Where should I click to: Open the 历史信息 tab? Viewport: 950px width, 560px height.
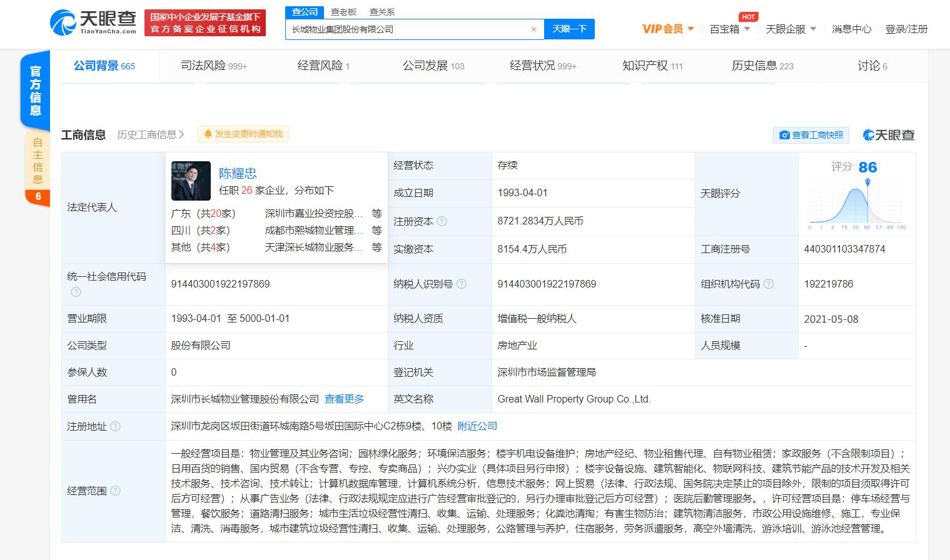pos(762,66)
